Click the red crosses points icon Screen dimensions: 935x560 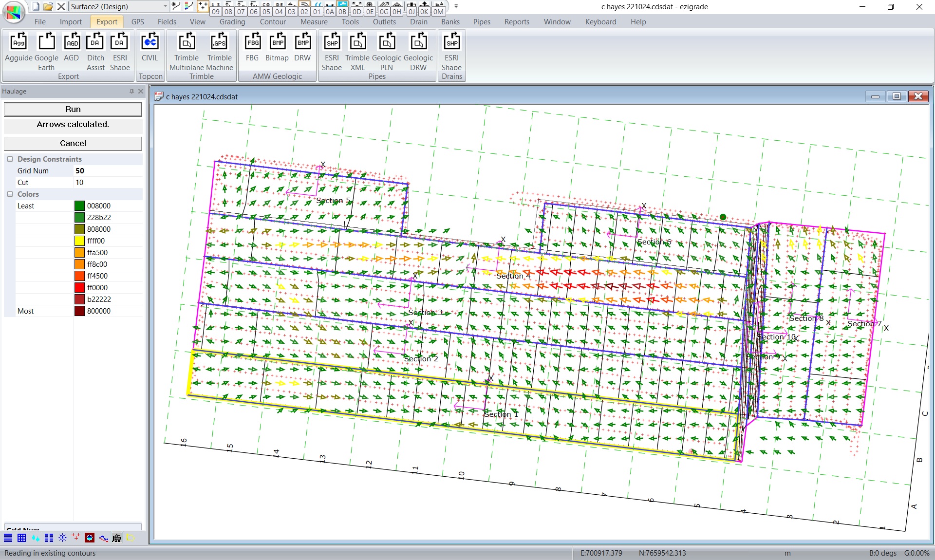pos(75,538)
